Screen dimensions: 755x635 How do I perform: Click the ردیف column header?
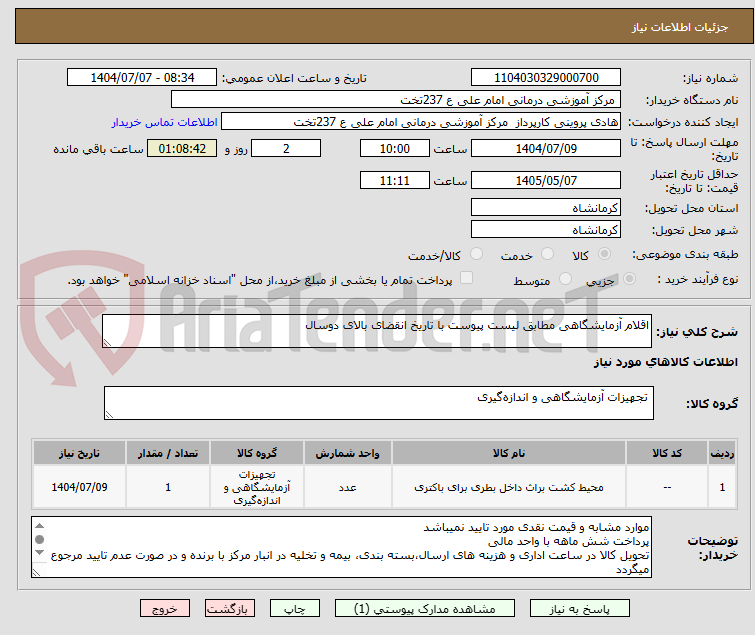tap(722, 453)
